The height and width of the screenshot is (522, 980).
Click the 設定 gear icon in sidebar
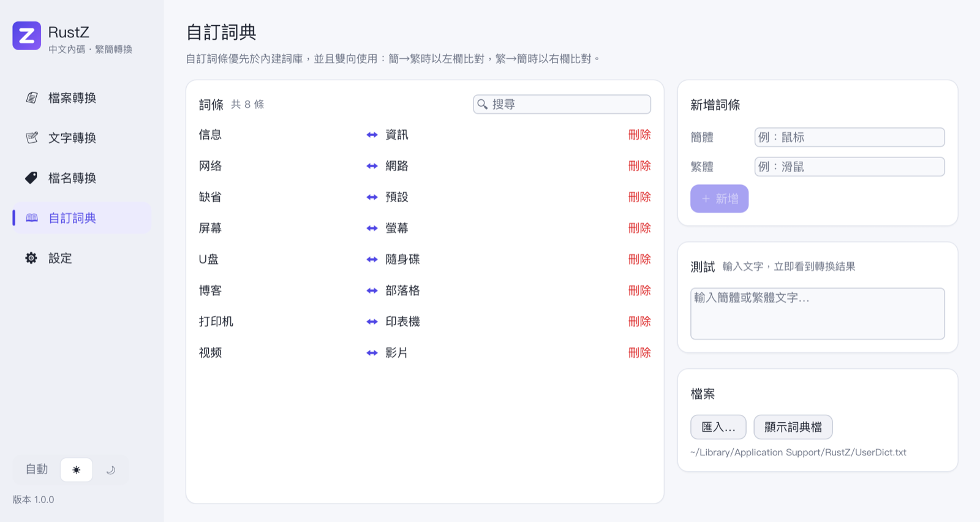coord(31,258)
